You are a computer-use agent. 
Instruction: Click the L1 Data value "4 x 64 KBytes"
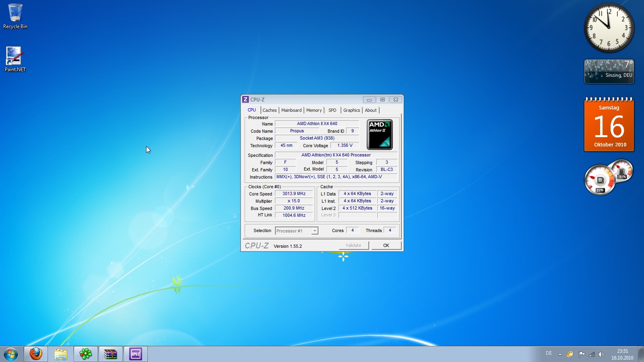[x=357, y=193]
